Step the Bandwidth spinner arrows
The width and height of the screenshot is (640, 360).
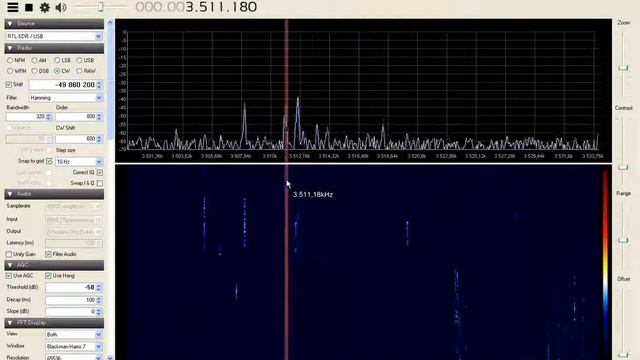[x=49, y=117]
